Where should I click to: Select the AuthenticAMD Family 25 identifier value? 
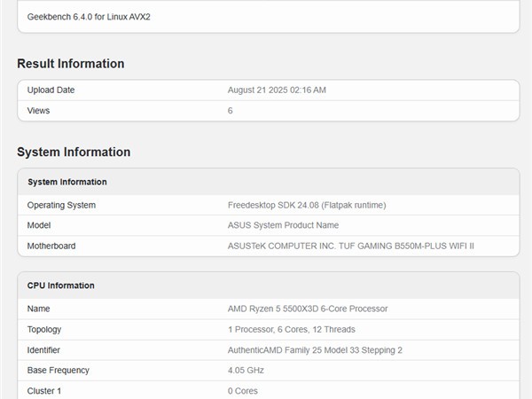[315, 350]
